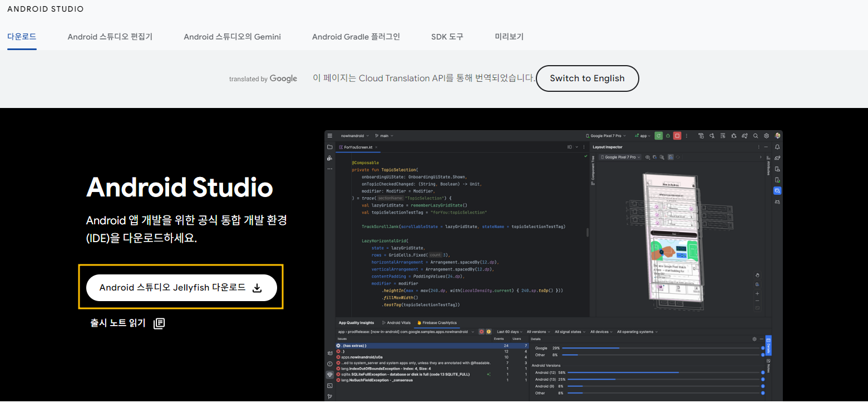Open the blue Details side tab
868x413 pixels.
coord(768,345)
